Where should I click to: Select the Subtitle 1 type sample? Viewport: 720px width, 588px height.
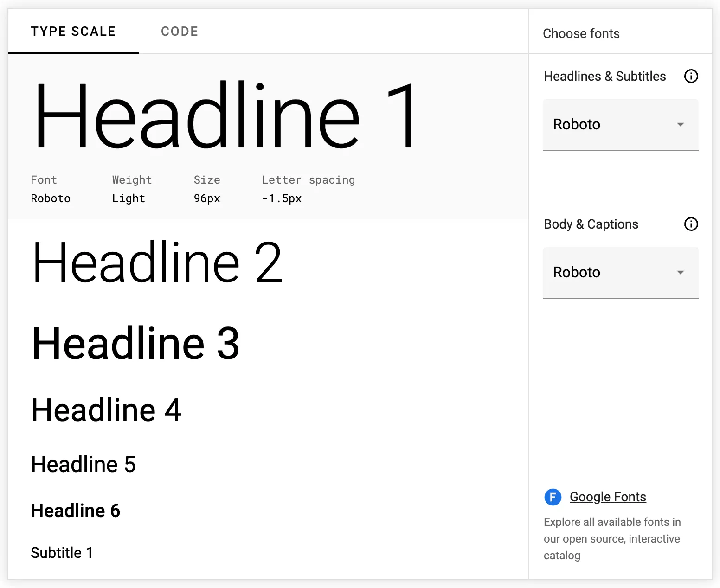pos(62,553)
